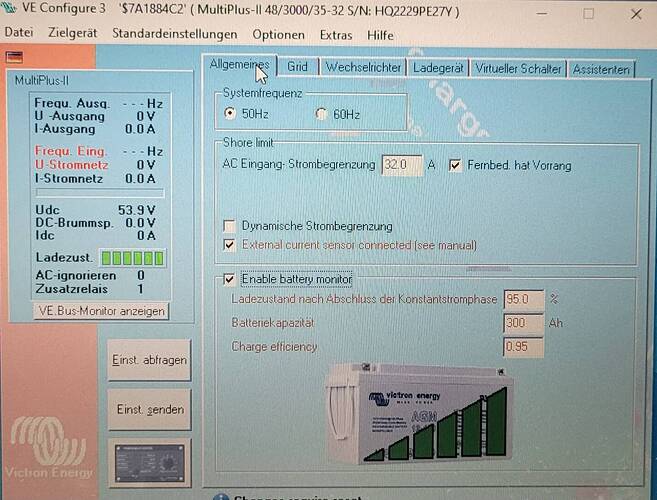
Task: Click the Ladezustand percentage field 95.0
Action: point(524,299)
